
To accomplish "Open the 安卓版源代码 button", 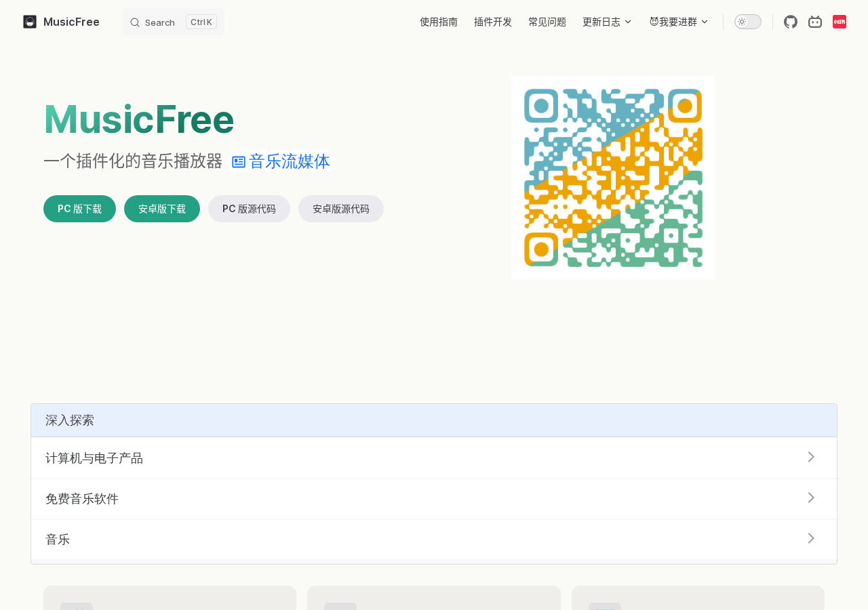I will click(341, 209).
